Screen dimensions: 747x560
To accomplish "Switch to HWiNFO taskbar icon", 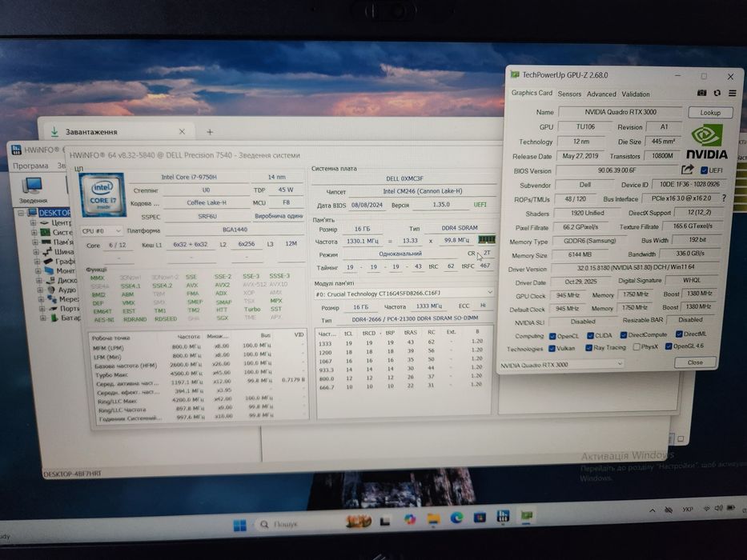I will [503, 516].
